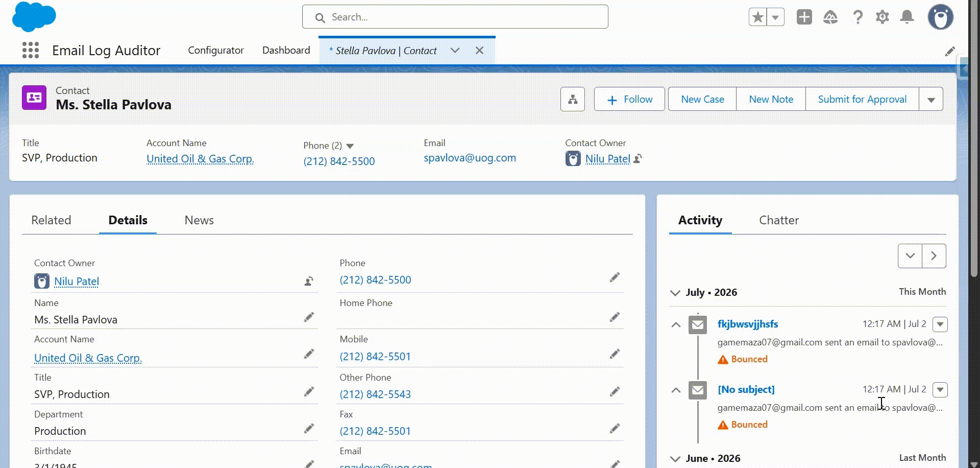Screen dimensions: 980x468
Task: Expand the Phone (2) dropdown arrow
Action: (x=350, y=146)
